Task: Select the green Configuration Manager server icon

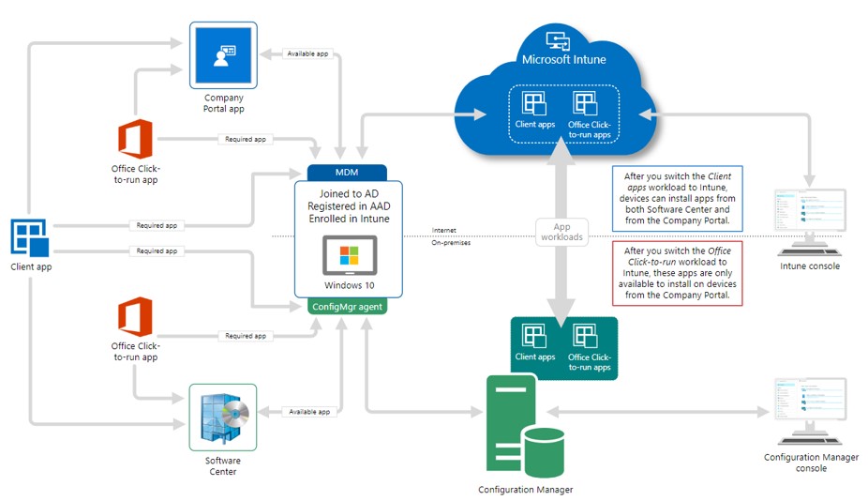Action: (525, 426)
